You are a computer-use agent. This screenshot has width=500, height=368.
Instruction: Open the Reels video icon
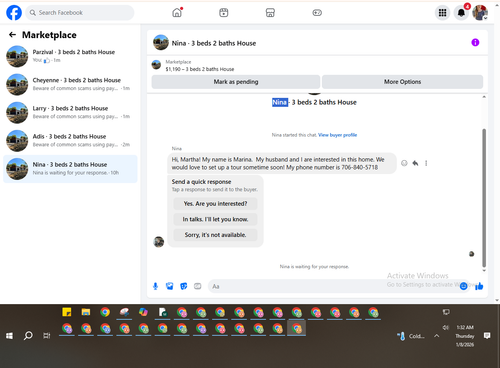click(224, 13)
